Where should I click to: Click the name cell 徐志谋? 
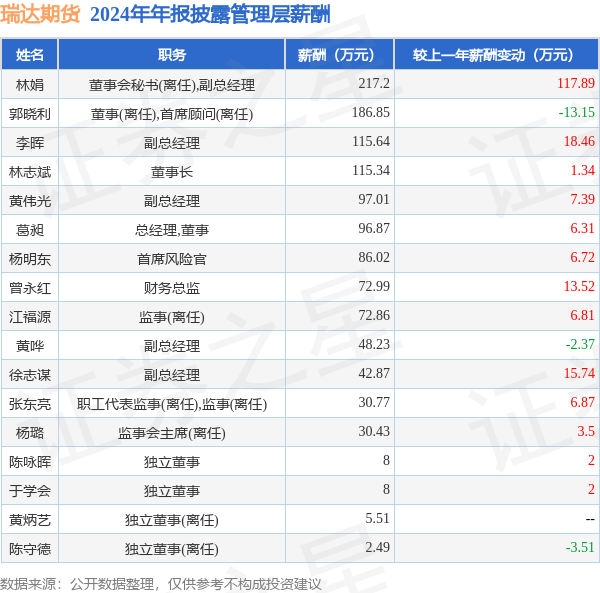tap(30, 375)
